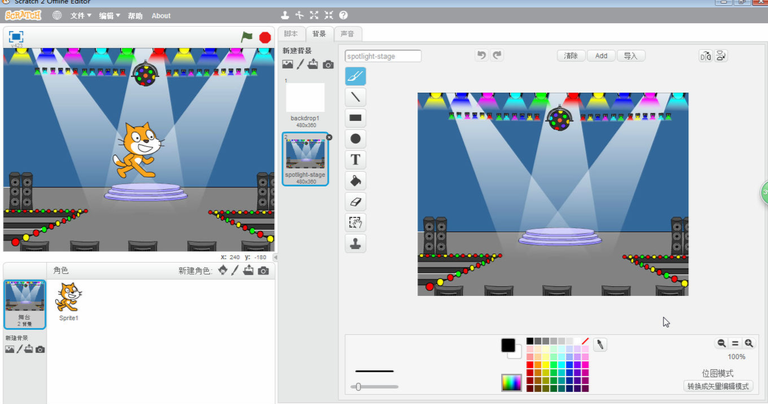Image resolution: width=768 pixels, height=404 pixels.
Task: Select the Text tool
Action: 356,160
